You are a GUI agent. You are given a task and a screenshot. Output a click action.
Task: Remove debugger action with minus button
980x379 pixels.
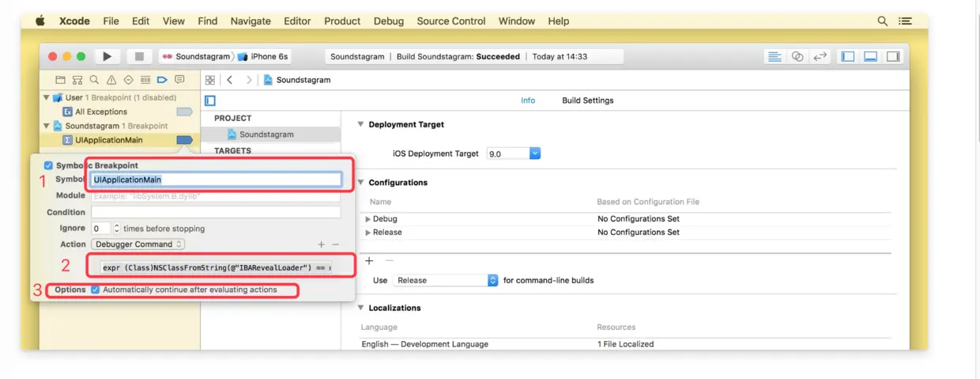coord(335,244)
